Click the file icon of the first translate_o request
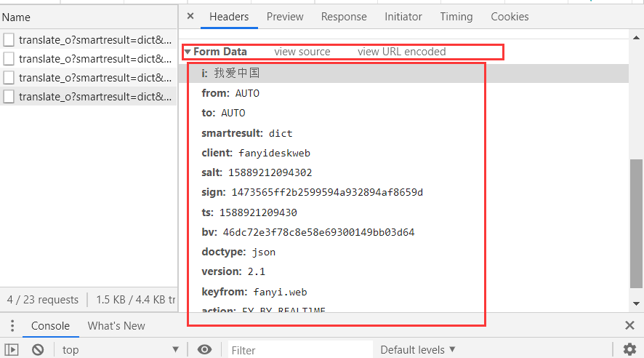This screenshot has height=358, width=644. (x=9, y=40)
